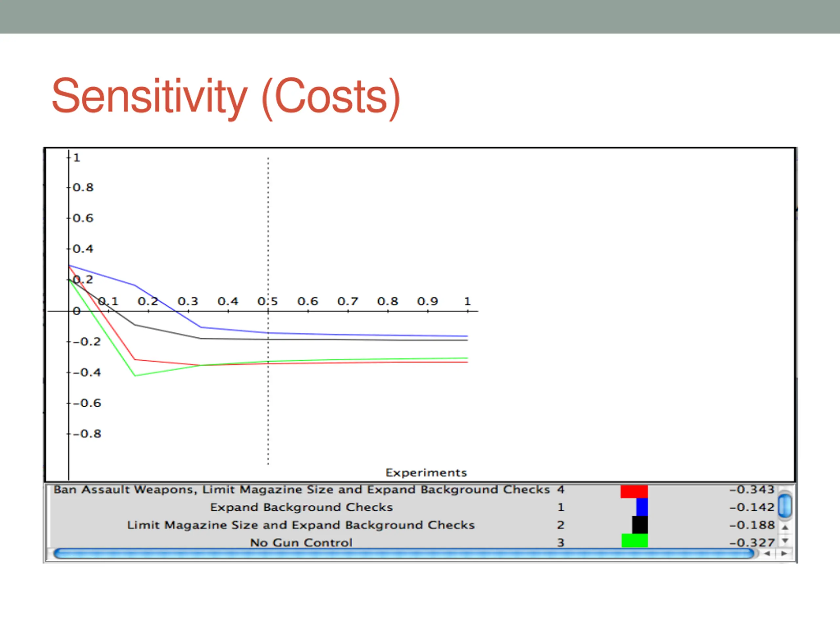This screenshot has width=840, height=630.
Task: Click the black bar swatch
Action: tap(640, 525)
